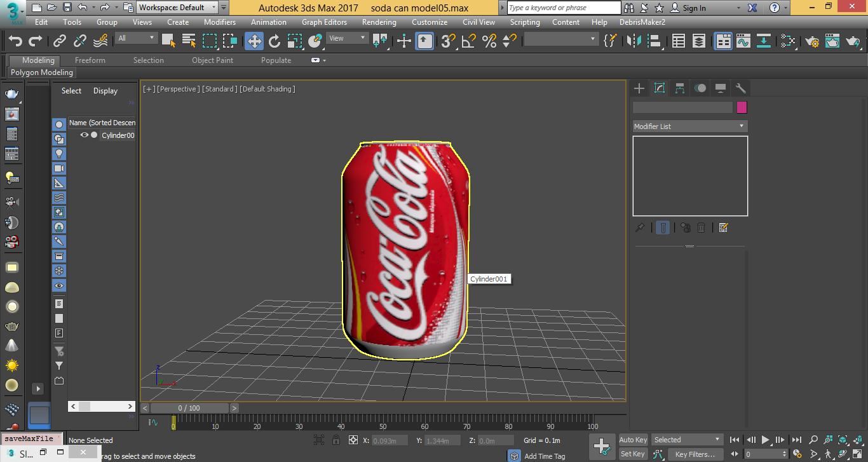Open the Layer Explorer icon
This screenshot has height=462, width=868.
(699, 41)
